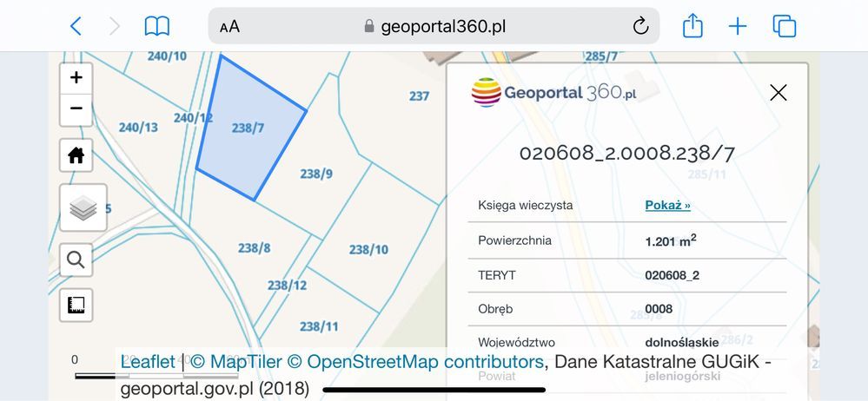Open the map layers switcher
This screenshot has width=868, height=401.
point(83,208)
